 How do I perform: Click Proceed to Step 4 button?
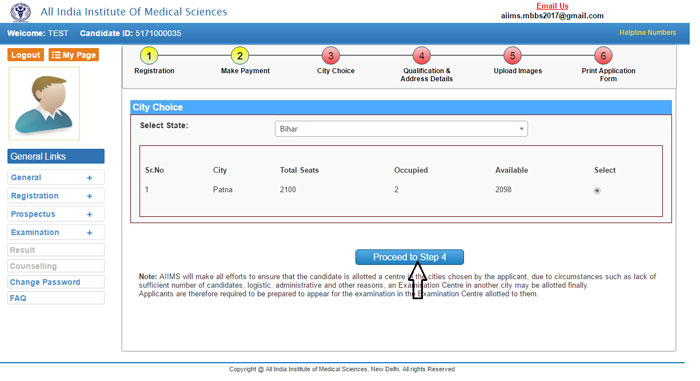[409, 257]
